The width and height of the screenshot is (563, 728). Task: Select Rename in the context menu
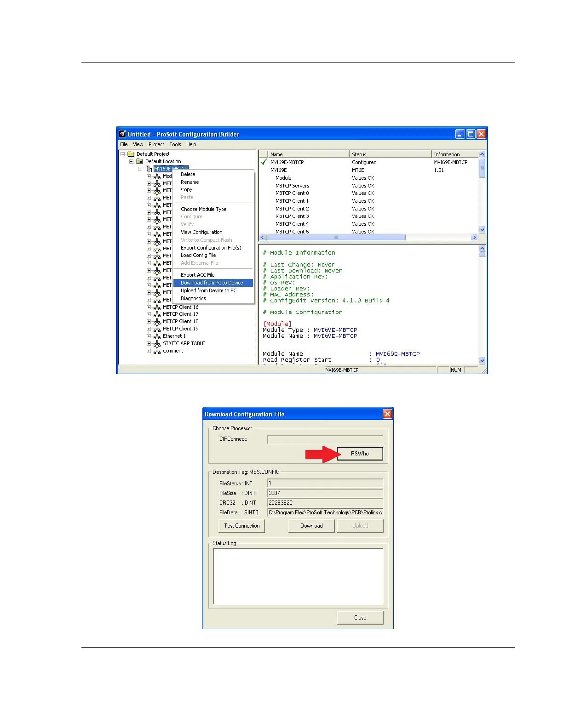(x=213, y=182)
